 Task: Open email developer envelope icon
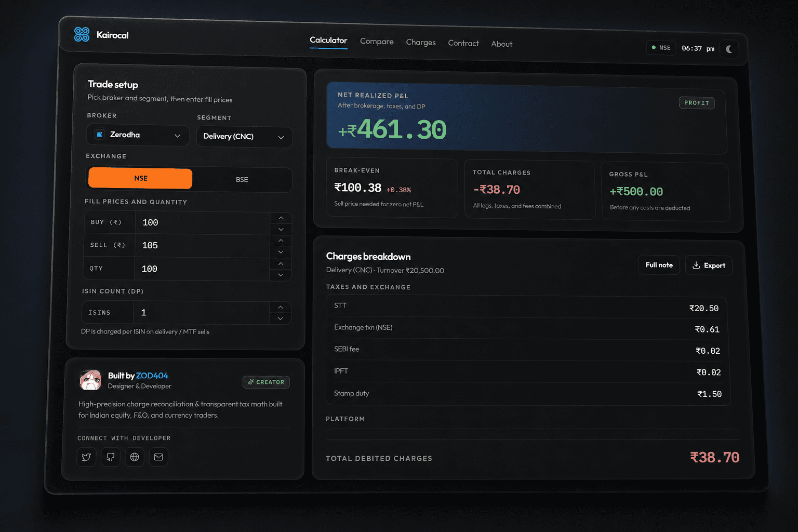(x=158, y=457)
